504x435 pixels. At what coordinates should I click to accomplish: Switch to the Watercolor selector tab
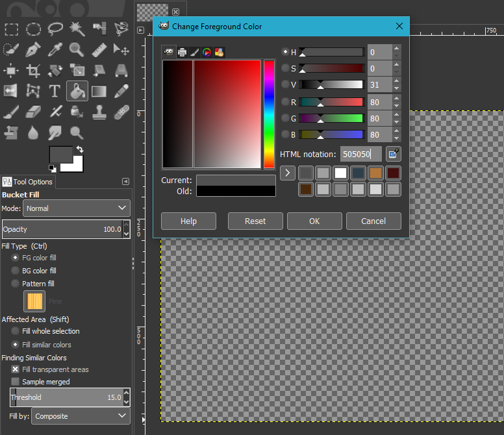click(194, 52)
